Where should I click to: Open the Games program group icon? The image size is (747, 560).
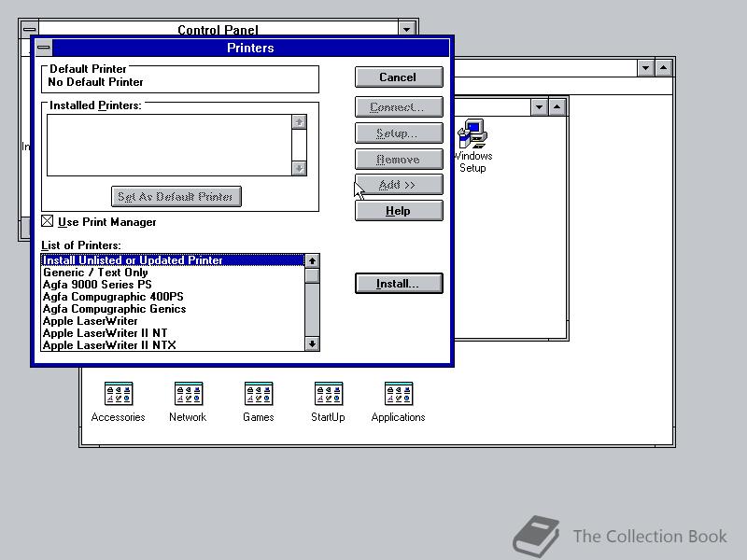258,392
